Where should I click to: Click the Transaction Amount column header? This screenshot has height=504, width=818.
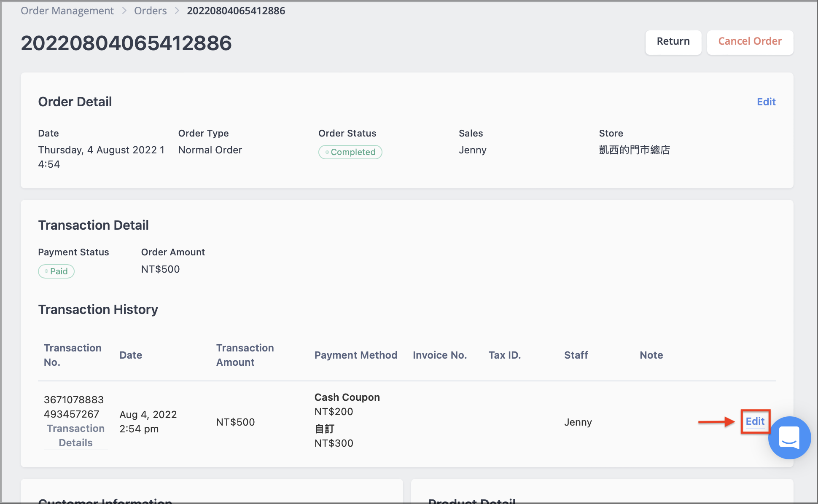[x=245, y=355]
